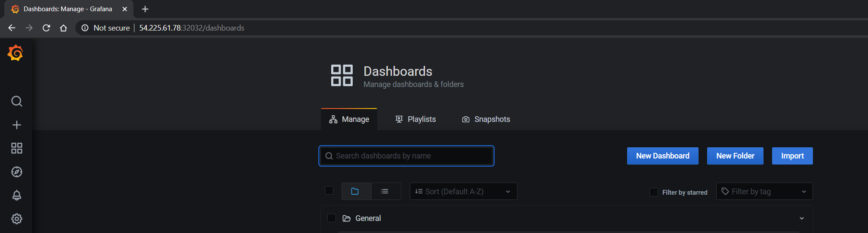Click the Grafana logo in sidebar
This screenshot has height=233, width=868.
pos(15,53)
